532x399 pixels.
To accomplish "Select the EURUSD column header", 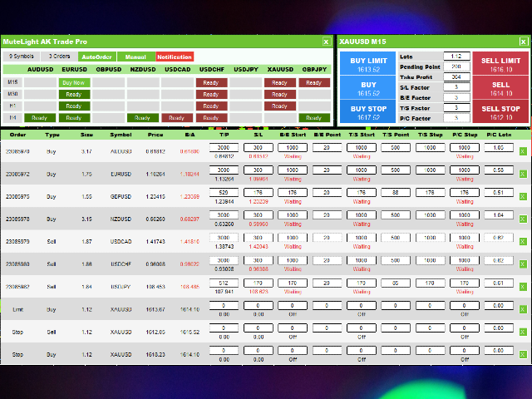I will [x=74, y=70].
